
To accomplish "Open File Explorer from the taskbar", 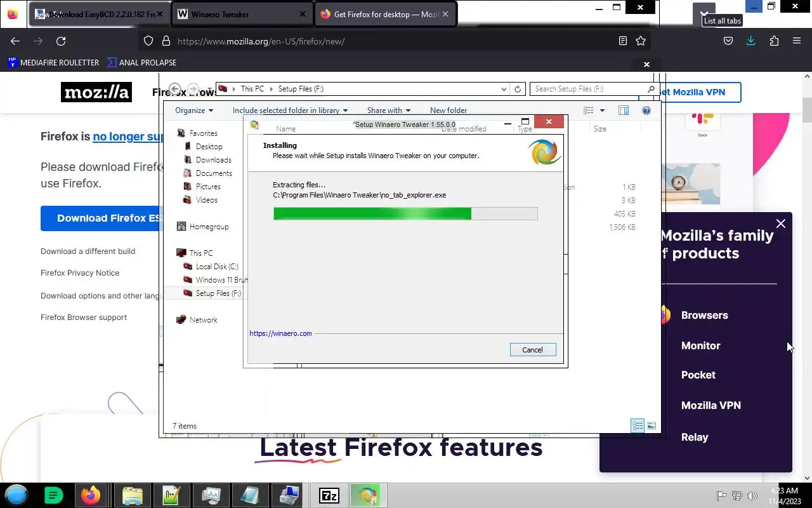I will (x=132, y=495).
